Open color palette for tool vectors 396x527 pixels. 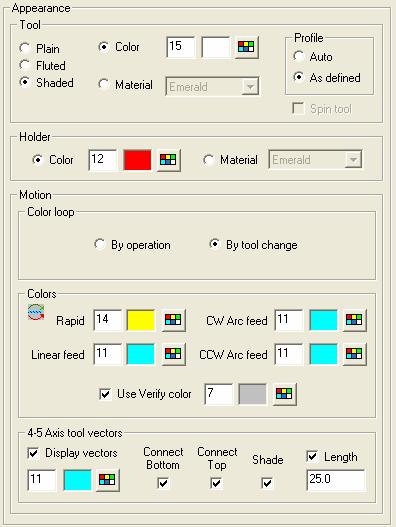click(x=108, y=480)
